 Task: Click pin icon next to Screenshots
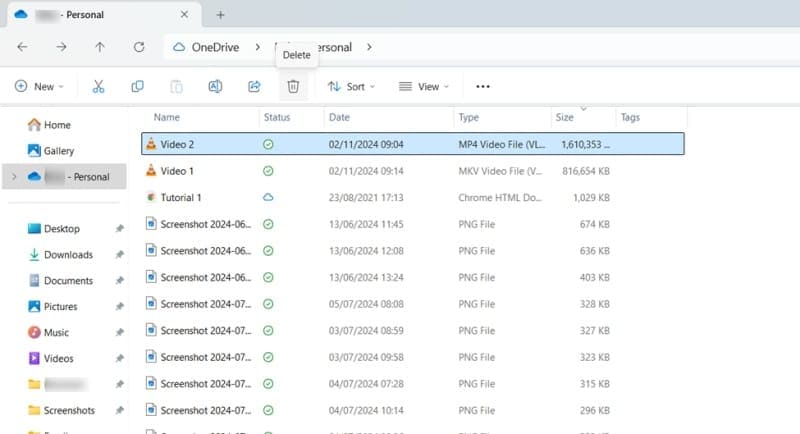point(119,411)
